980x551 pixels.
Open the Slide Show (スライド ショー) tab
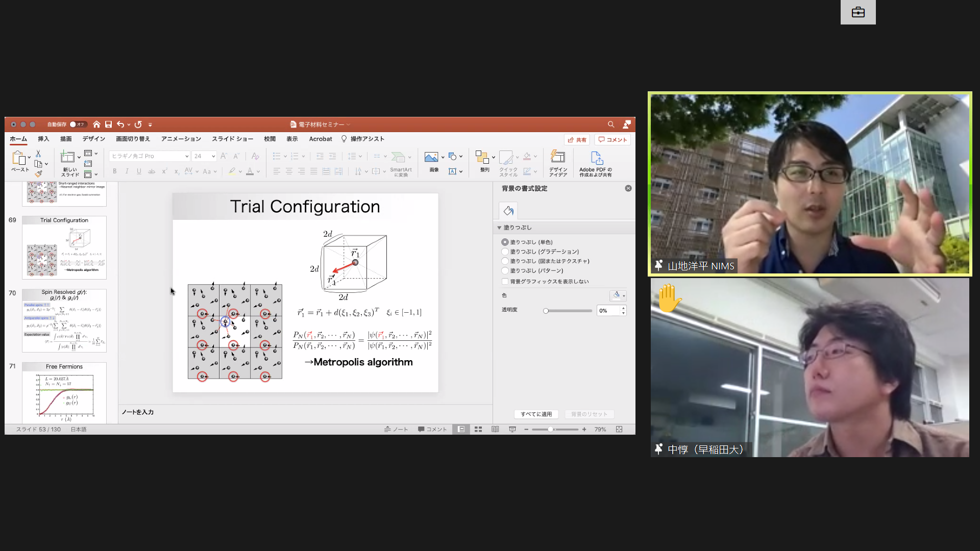(232, 139)
